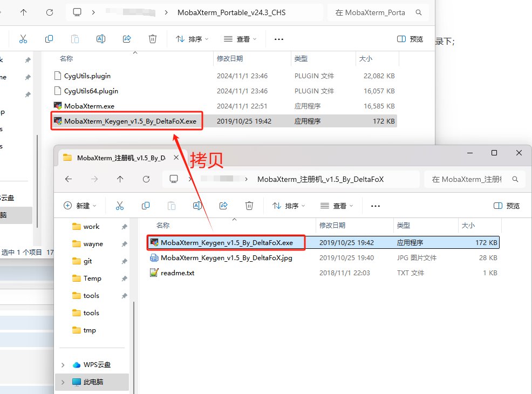Click Cut icon in back MobaXterm_Portable window
This screenshot has width=532, height=394.
(x=23, y=39)
